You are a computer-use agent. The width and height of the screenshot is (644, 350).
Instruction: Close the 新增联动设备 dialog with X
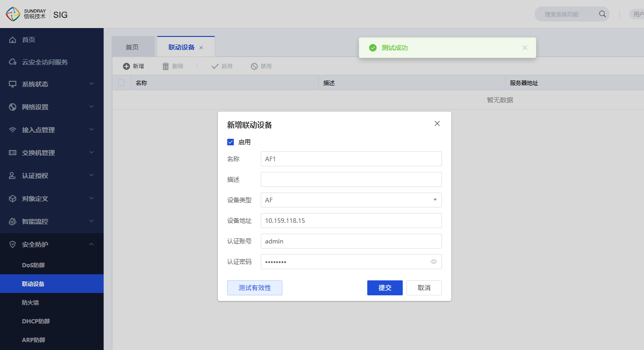437,124
